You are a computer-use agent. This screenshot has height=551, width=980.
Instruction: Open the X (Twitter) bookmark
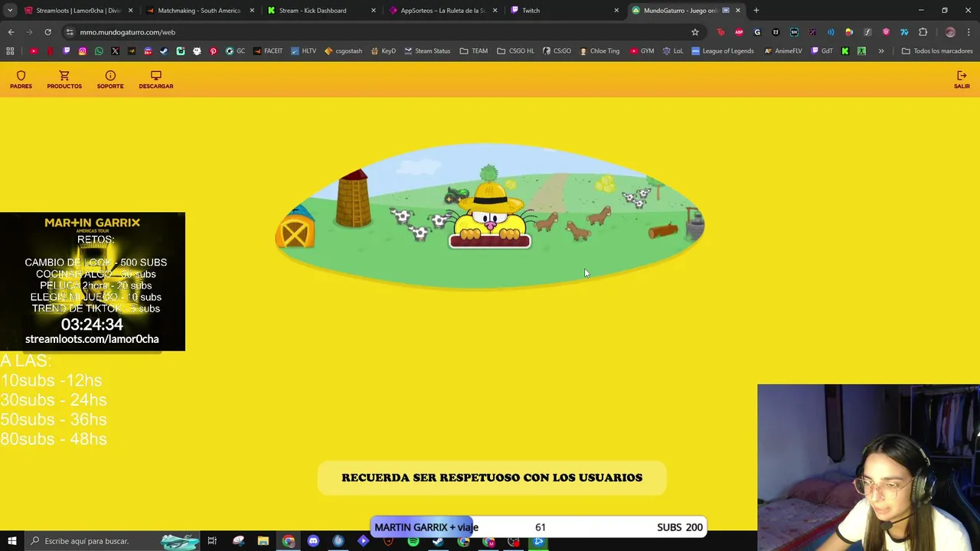coord(115,51)
